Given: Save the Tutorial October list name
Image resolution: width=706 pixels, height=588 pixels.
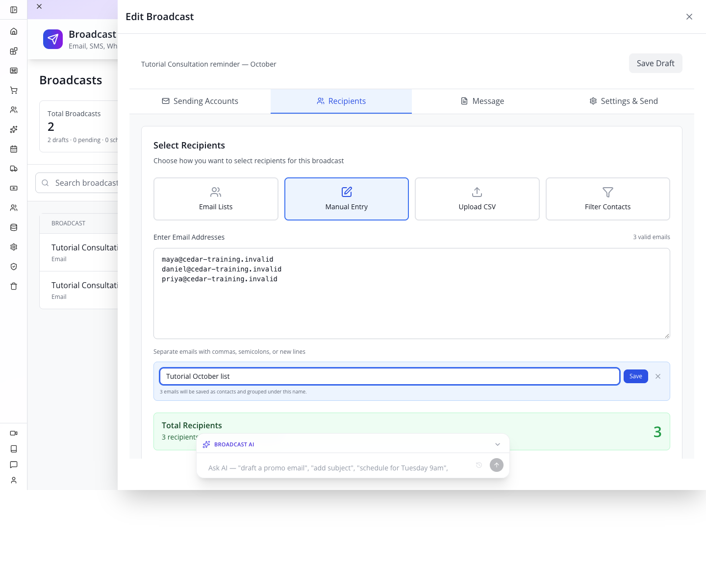Looking at the screenshot, I should coord(636,376).
